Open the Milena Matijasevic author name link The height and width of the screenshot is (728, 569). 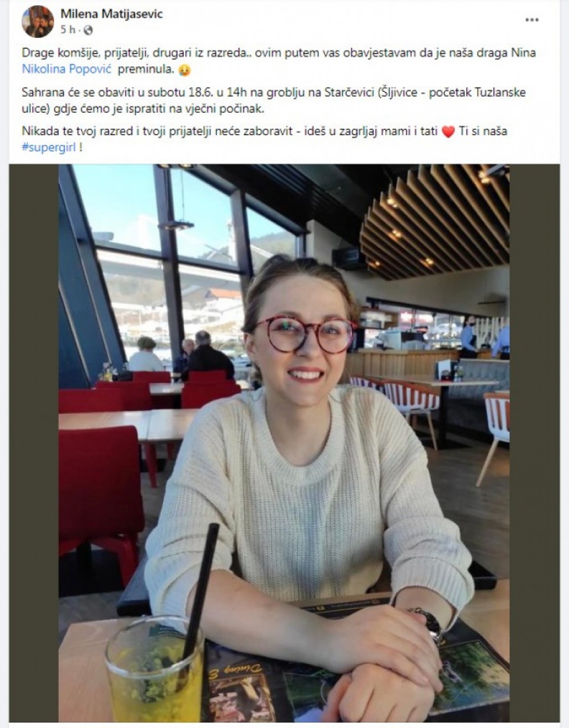coord(111,14)
